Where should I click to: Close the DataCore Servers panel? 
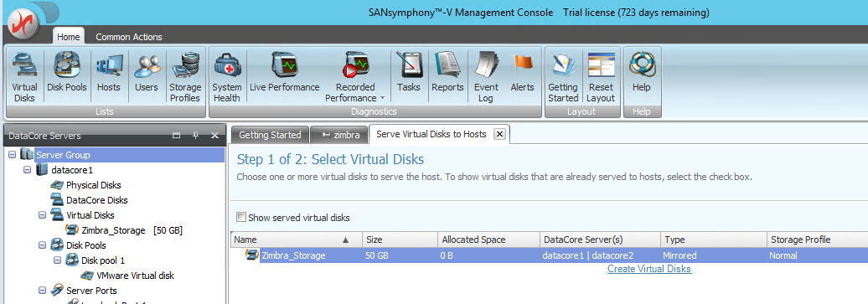click(x=214, y=136)
